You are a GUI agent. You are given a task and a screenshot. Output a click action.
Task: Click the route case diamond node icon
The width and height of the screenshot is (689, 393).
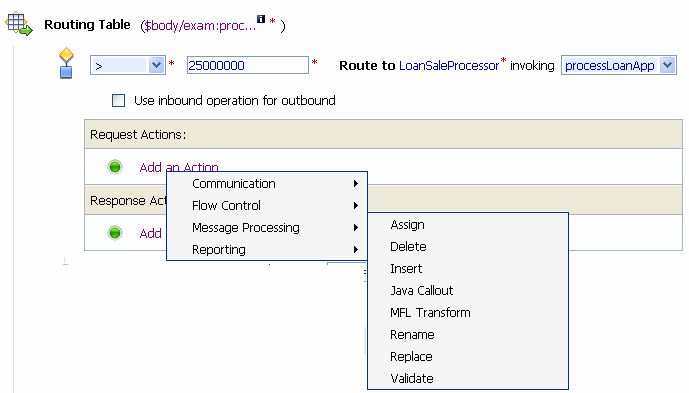pyautogui.click(x=66, y=63)
